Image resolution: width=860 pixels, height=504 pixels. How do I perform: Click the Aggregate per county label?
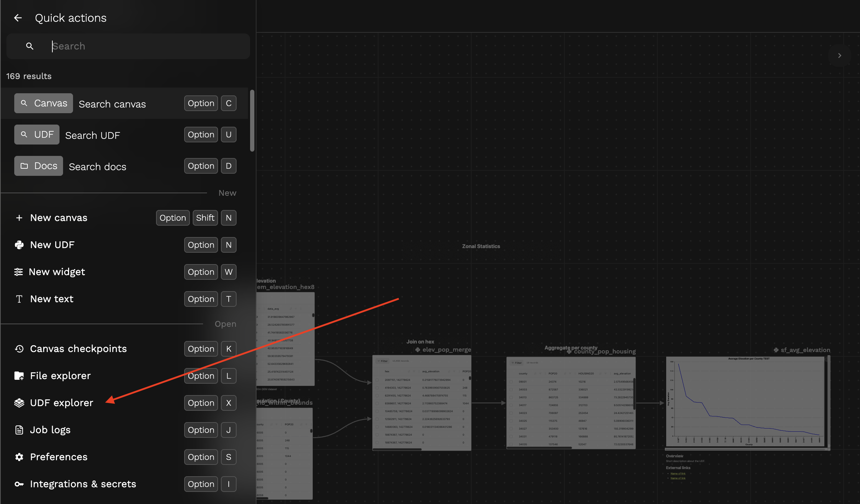tap(571, 348)
